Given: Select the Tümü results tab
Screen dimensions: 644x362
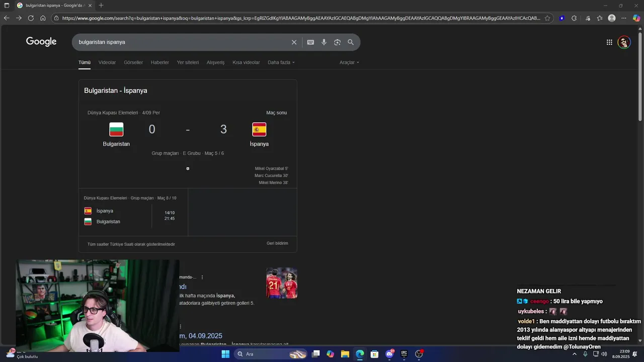Looking at the screenshot, I should click(85, 62).
